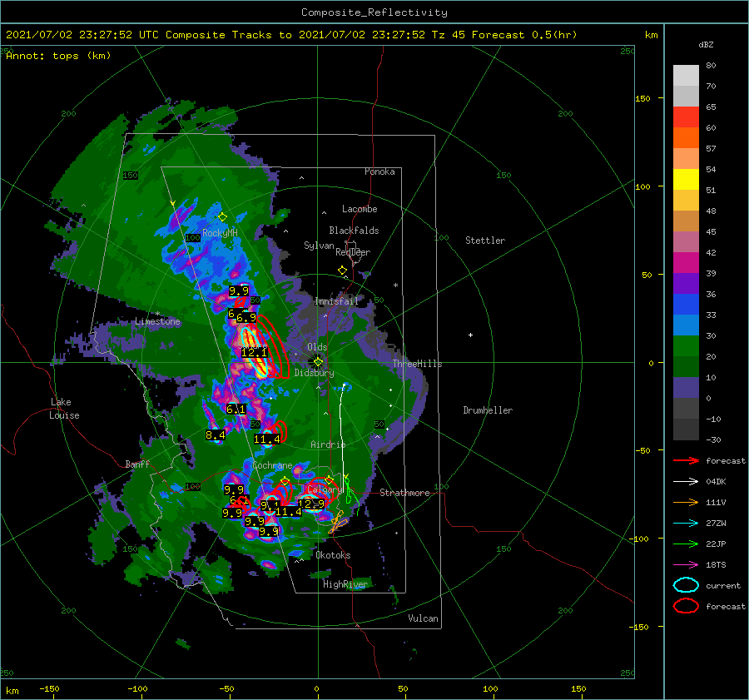Click the yellow diamond marker below RedDeer
The height and width of the screenshot is (700, 749).
click(342, 271)
